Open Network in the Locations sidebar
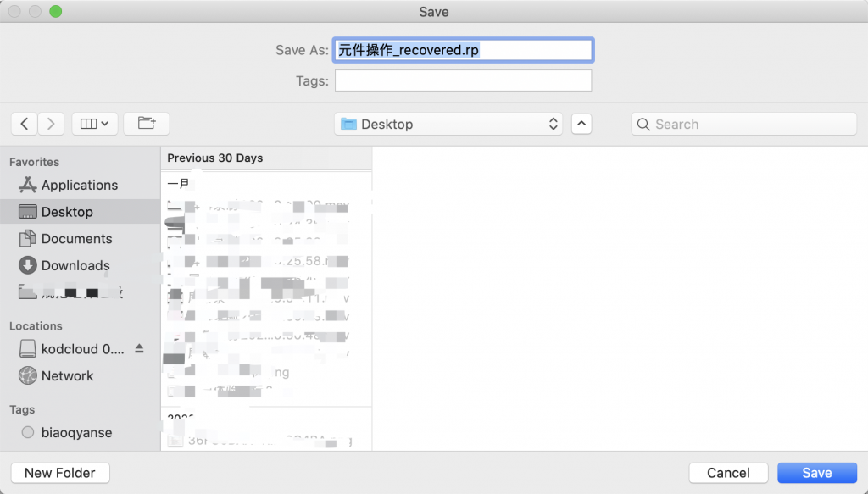Image resolution: width=868 pixels, height=494 pixels. 67,375
